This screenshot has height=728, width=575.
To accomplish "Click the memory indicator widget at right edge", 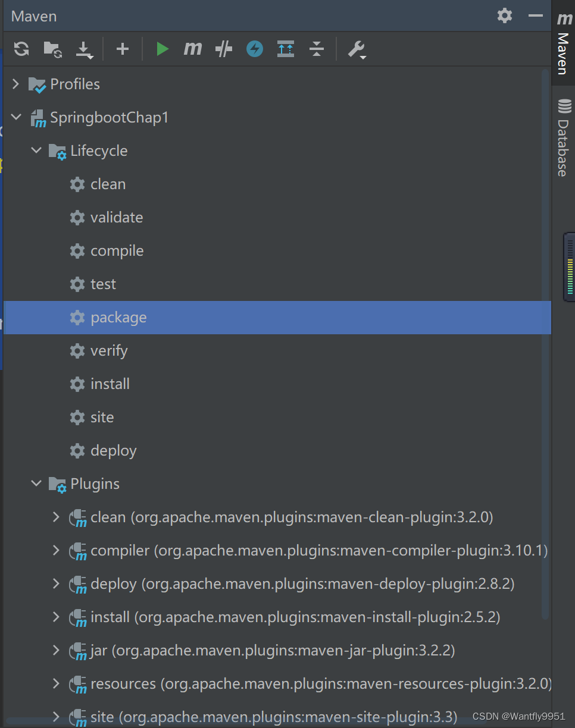I will 569,267.
